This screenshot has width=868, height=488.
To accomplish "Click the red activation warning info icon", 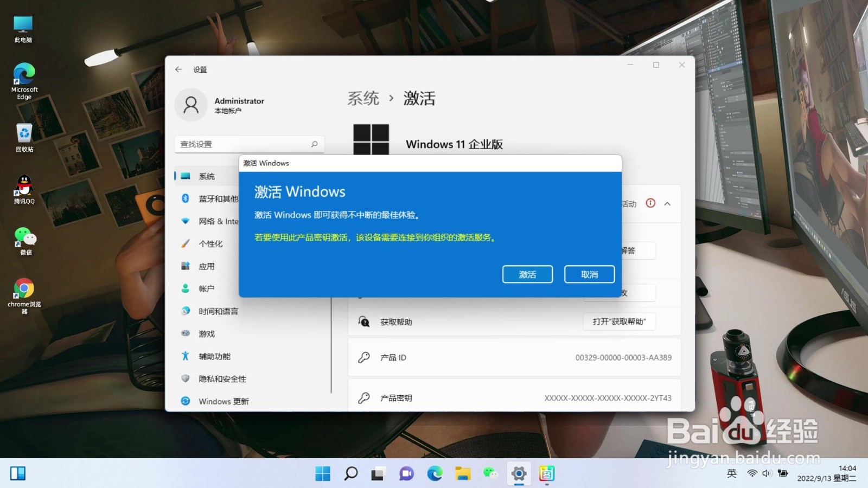I will point(650,203).
